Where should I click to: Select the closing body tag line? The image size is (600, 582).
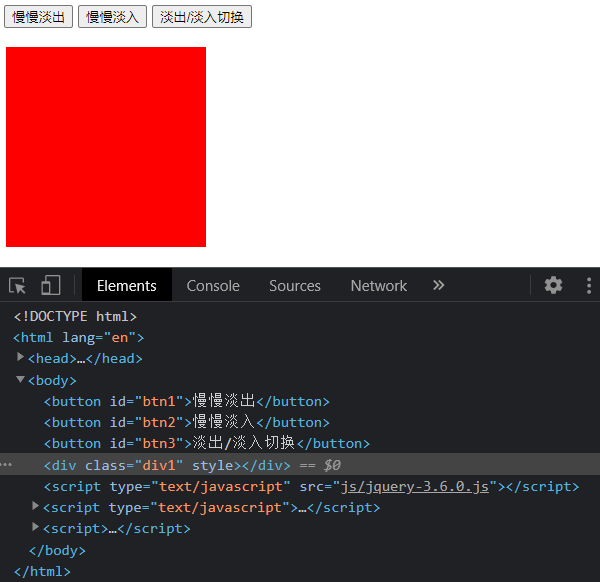click(x=57, y=550)
